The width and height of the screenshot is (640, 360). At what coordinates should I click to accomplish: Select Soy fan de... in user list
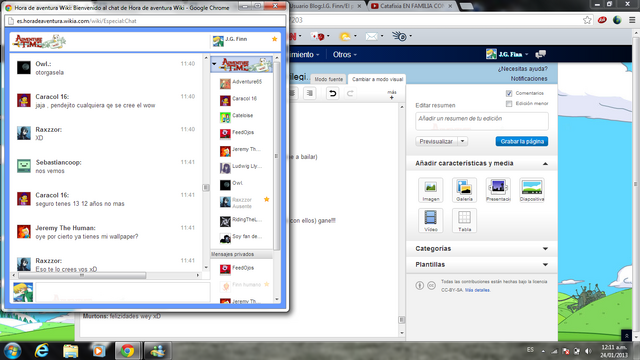point(242,238)
